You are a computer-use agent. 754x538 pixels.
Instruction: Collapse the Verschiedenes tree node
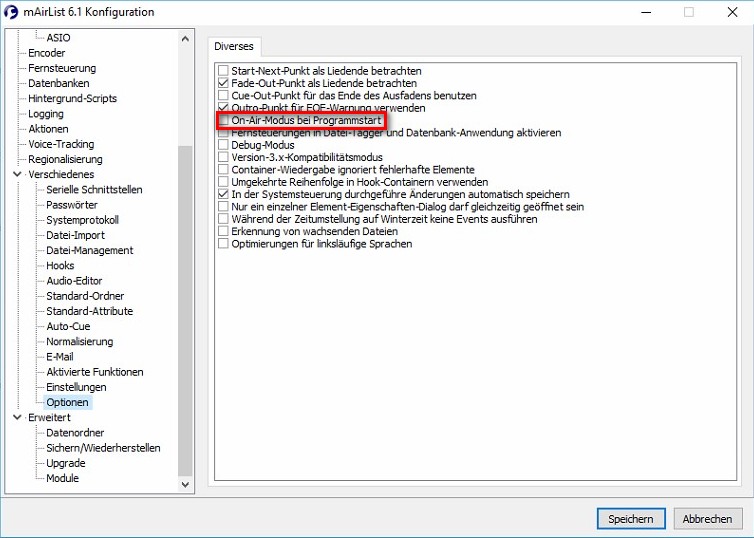pos(17,174)
